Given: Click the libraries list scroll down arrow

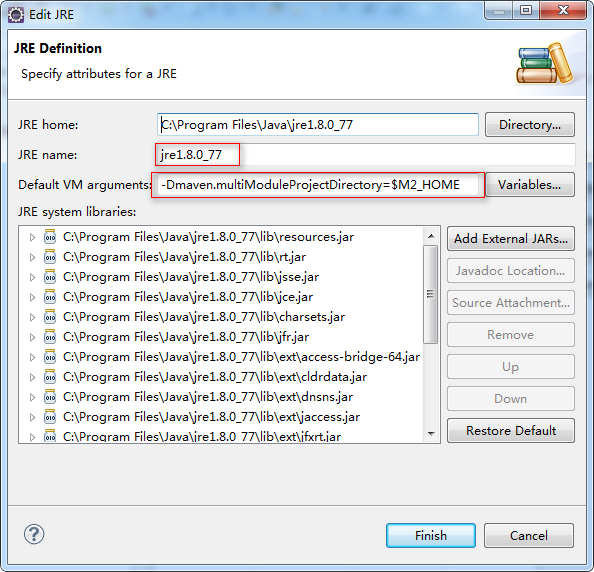Looking at the screenshot, I should click(x=431, y=433).
